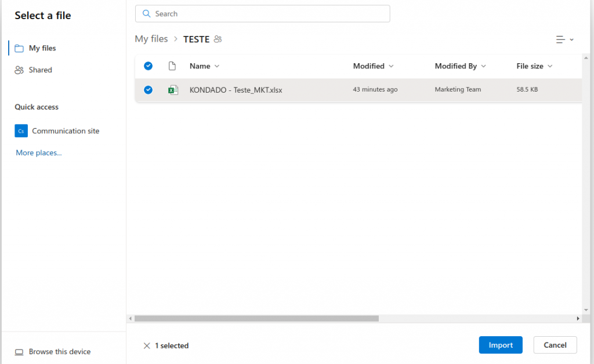Open the More places link

point(38,152)
